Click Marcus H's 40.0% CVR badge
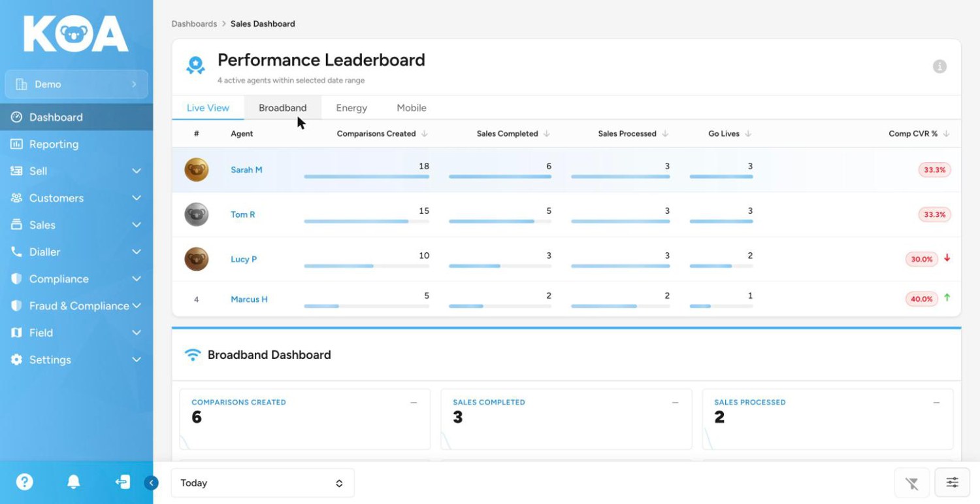The width and height of the screenshot is (980, 504). pos(921,299)
